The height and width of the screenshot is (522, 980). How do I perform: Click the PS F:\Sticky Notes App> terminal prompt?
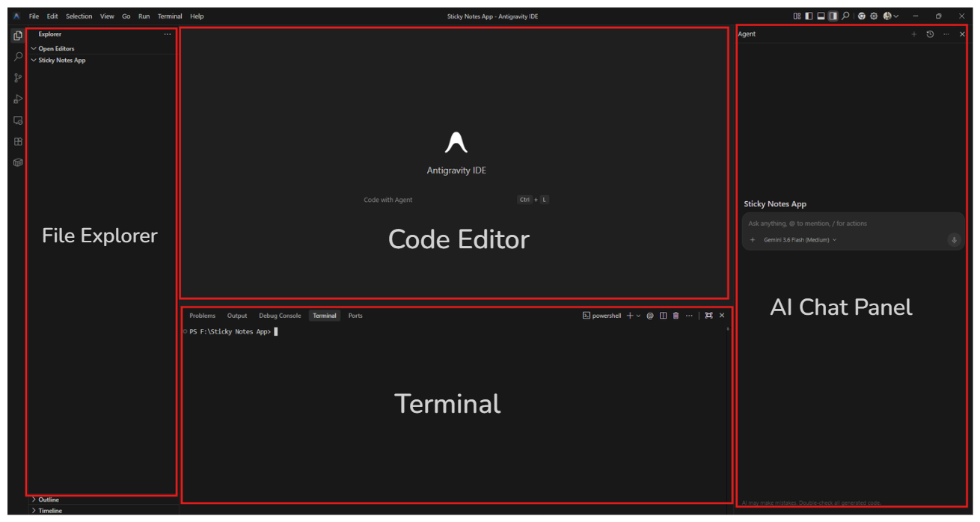click(230, 331)
